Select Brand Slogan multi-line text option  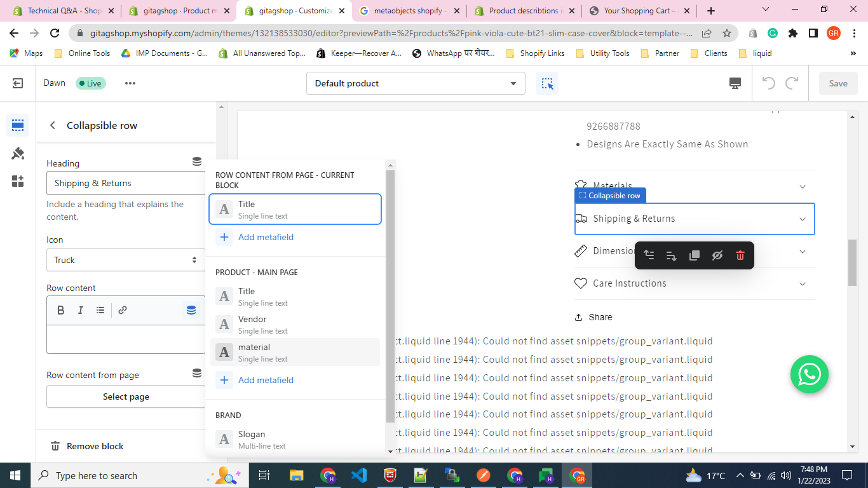(295, 439)
